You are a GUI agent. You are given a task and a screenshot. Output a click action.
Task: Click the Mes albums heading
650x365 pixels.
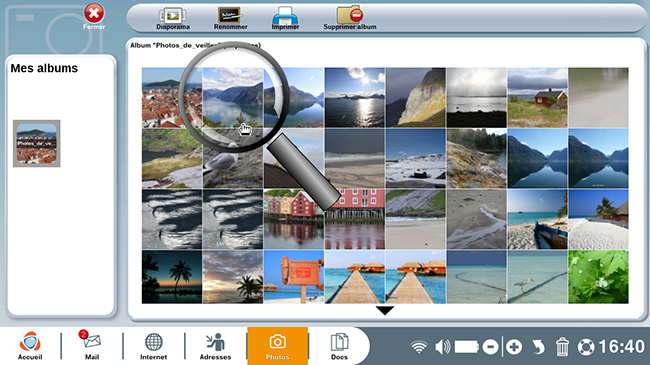click(x=44, y=68)
